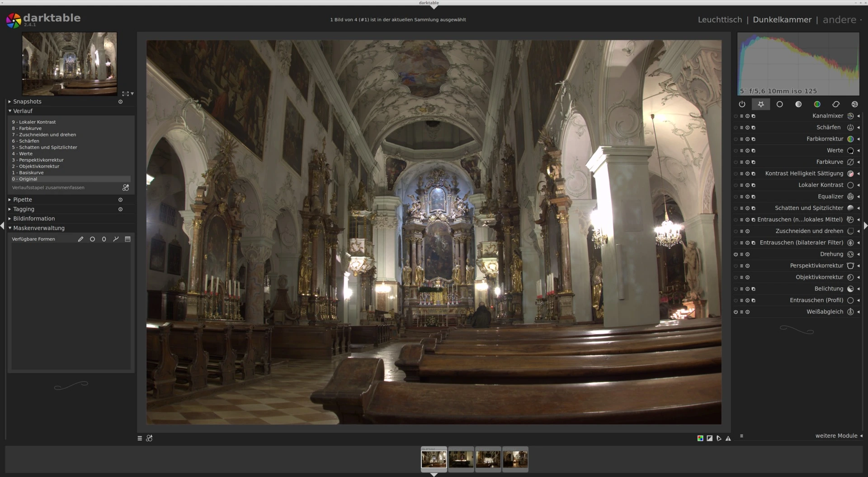Expand the Snapshots panel
Viewport: 868px width, 477px height.
coord(27,102)
